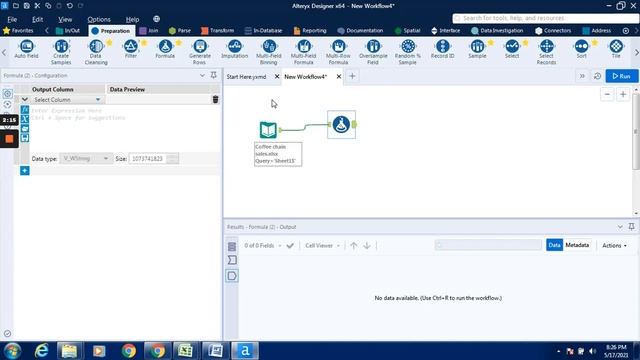Open Chrome from the taskbar

pyautogui.click(x=129, y=351)
